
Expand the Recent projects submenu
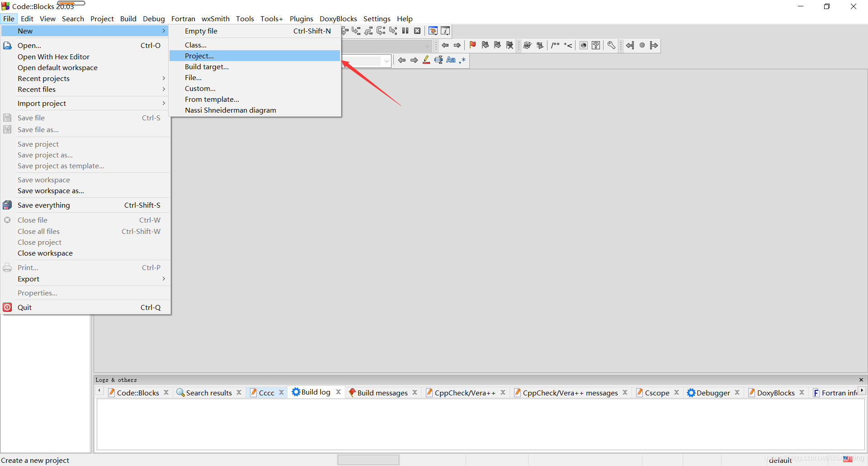86,78
